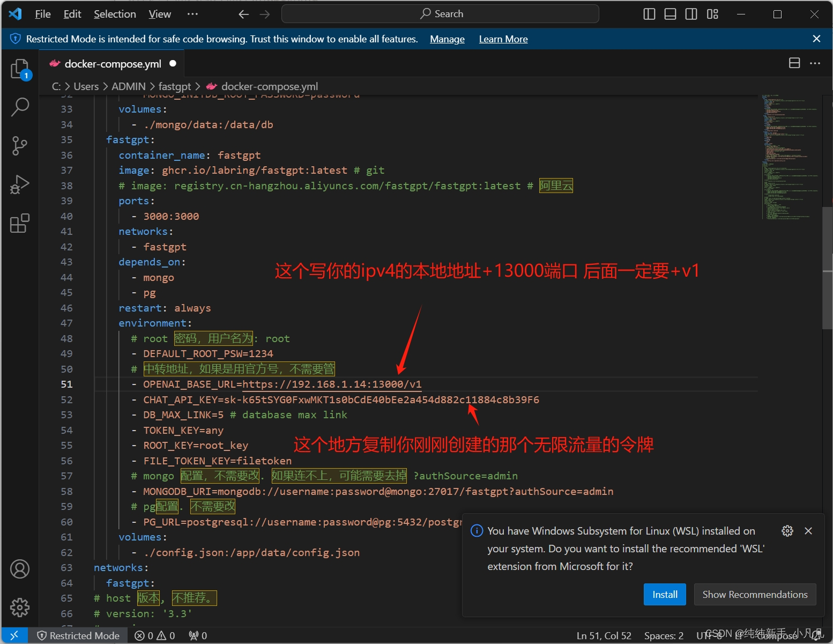The height and width of the screenshot is (644, 833).
Task: Click the '3000:3000' port mapping text
Action: tap(171, 216)
